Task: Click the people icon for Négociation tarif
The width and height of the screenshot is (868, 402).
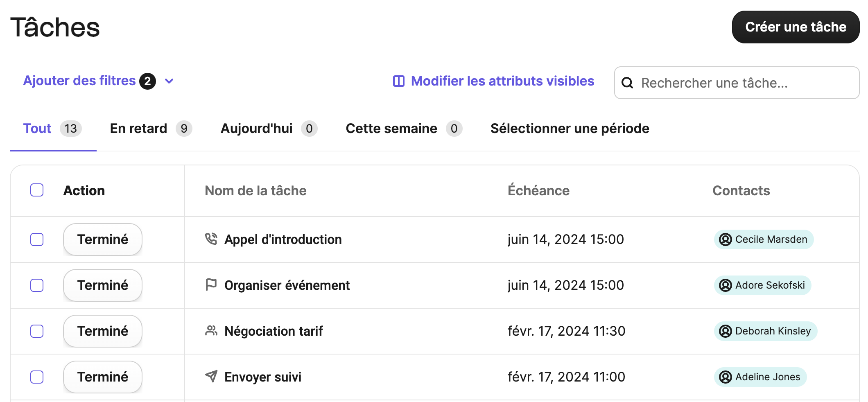Action: [x=211, y=331]
